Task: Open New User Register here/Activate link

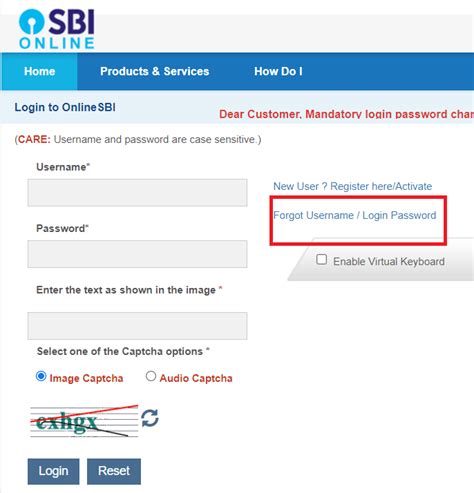Action: point(353,186)
